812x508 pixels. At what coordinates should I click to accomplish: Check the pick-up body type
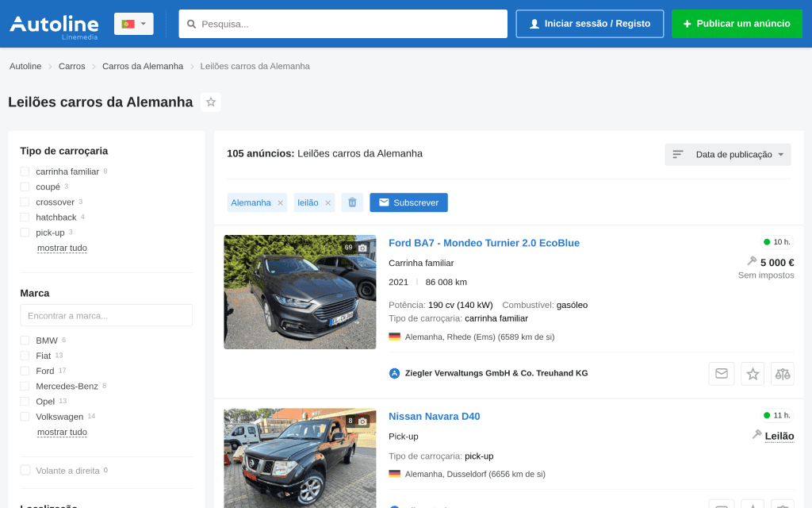[25, 233]
